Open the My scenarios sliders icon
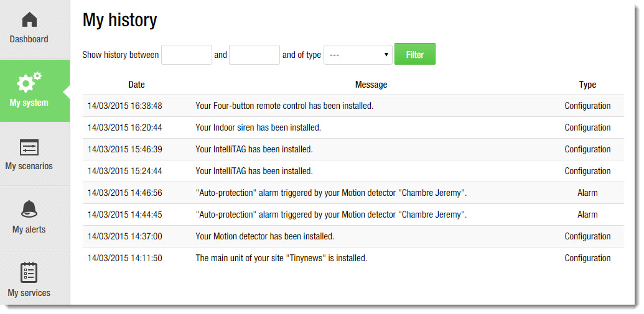 point(29,147)
